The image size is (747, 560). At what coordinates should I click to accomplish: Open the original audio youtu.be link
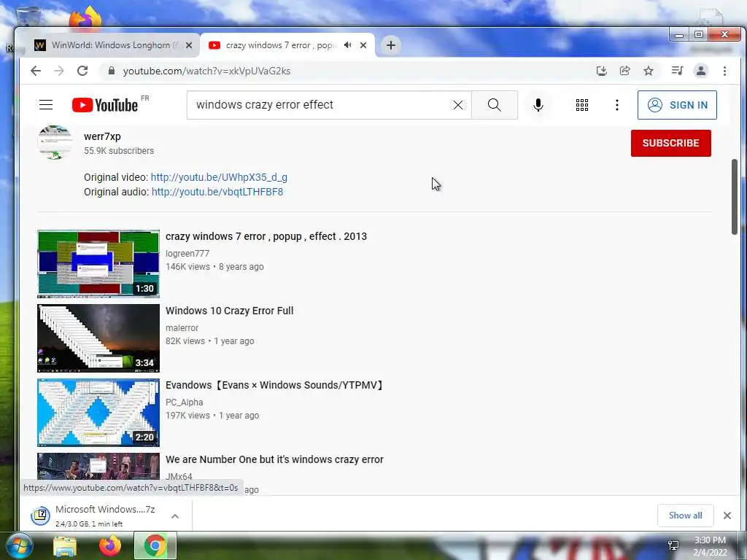click(x=217, y=192)
